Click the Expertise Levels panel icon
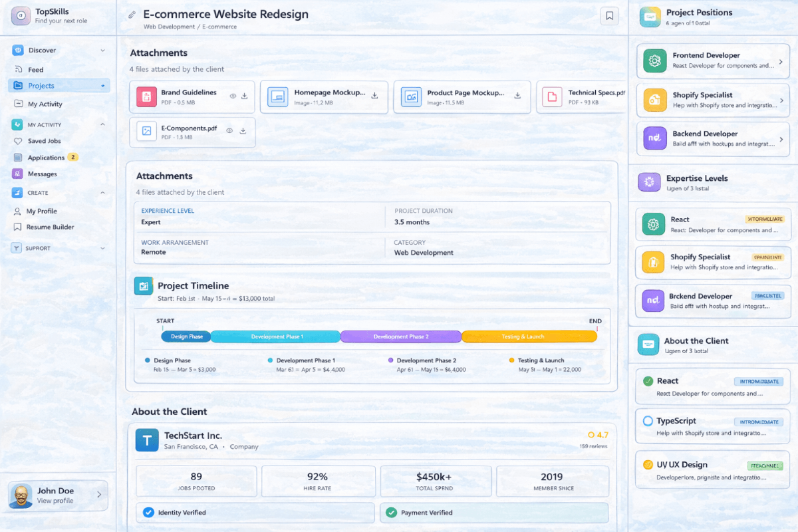 click(x=649, y=182)
